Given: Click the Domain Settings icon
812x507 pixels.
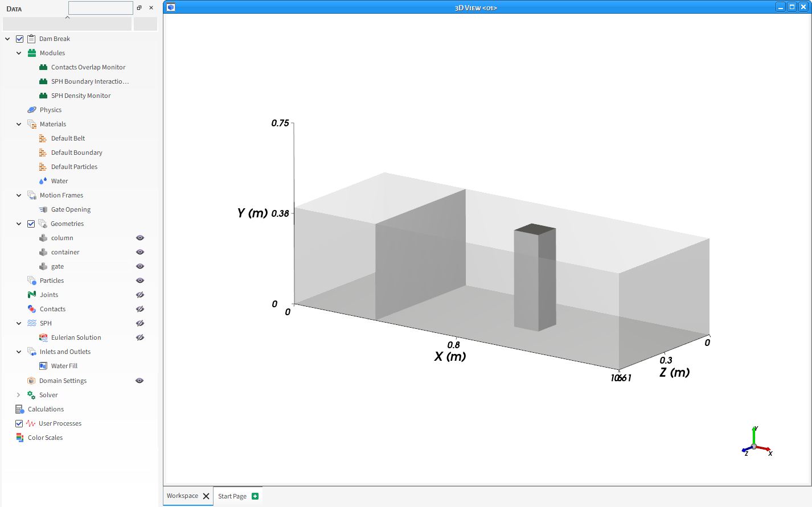Looking at the screenshot, I should pyautogui.click(x=31, y=381).
